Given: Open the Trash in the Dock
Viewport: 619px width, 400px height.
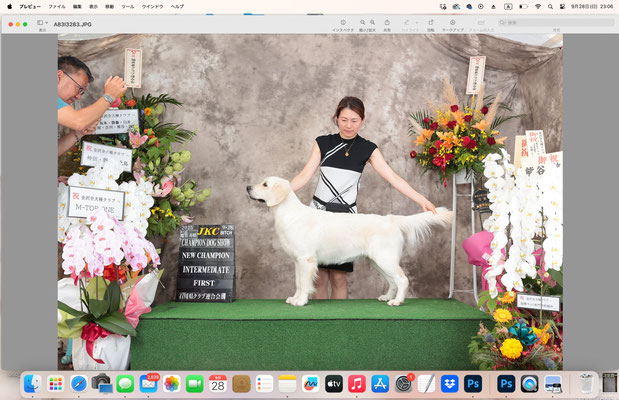Looking at the screenshot, I should (586, 384).
